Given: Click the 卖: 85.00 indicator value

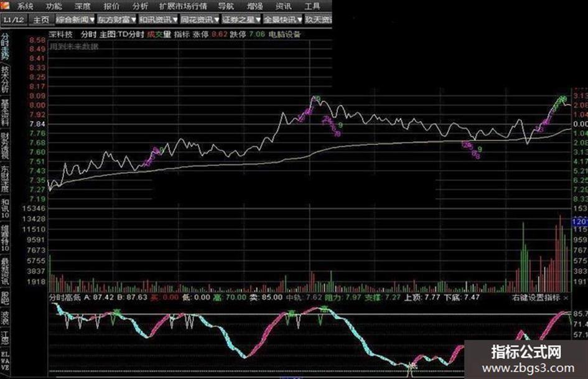Looking at the screenshot, I should click(266, 297).
